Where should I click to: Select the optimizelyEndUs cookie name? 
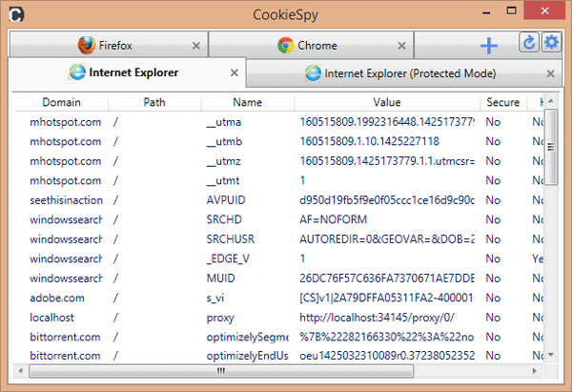(x=247, y=356)
